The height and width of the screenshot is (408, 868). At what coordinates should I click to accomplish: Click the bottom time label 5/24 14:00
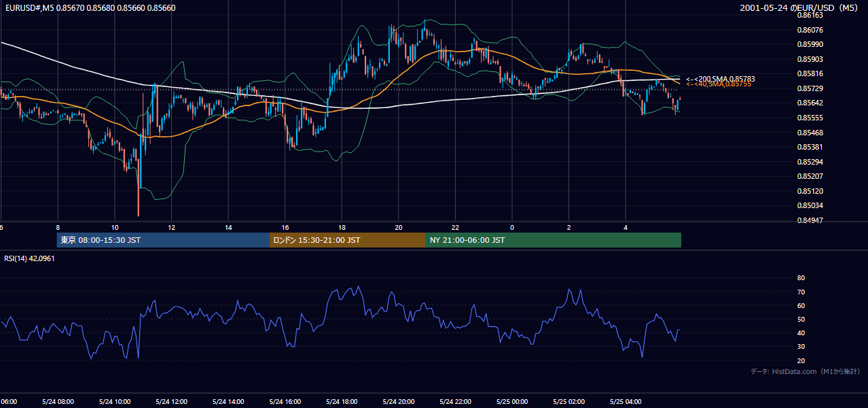[228, 401]
